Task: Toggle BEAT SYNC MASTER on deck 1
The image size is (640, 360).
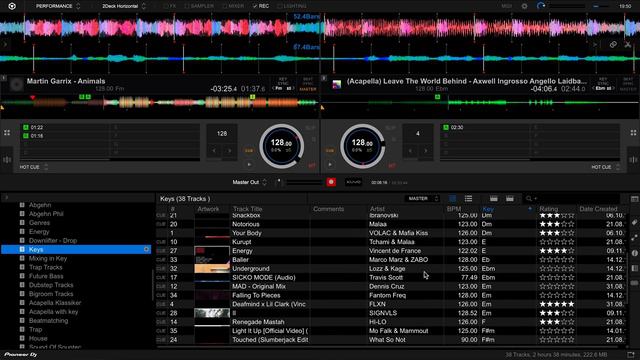Action: pyautogui.click(x=308, y=84)
